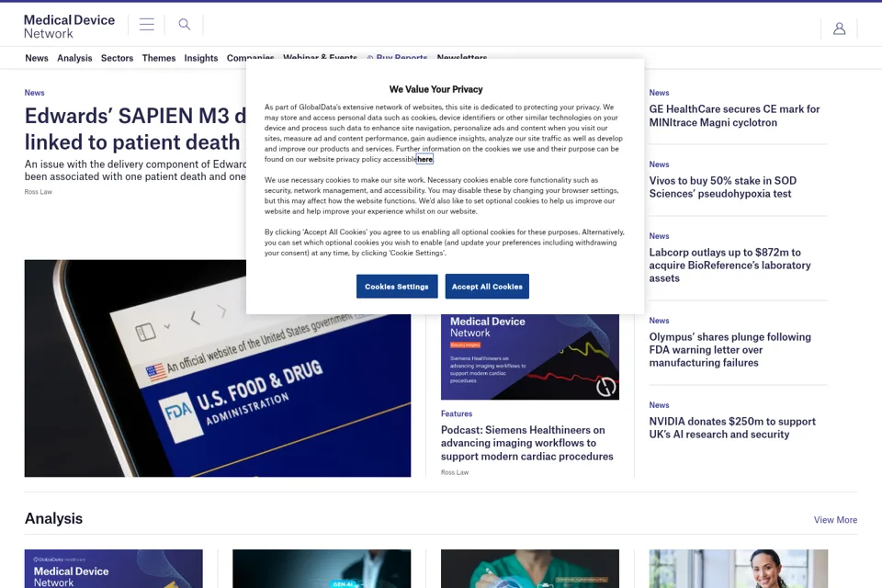Click the Edwards' SAPIEN M3 headline
Viewport: 882px width, 588px height.
tap(135, 129)
